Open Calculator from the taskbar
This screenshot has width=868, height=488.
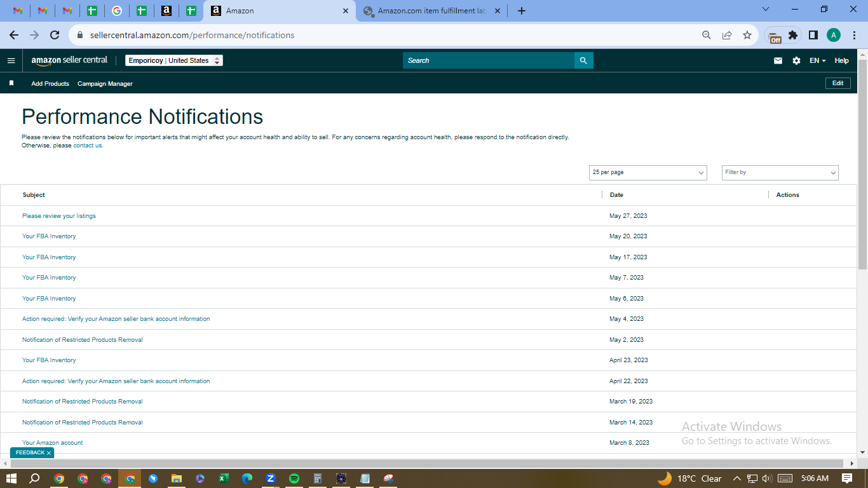318,478
